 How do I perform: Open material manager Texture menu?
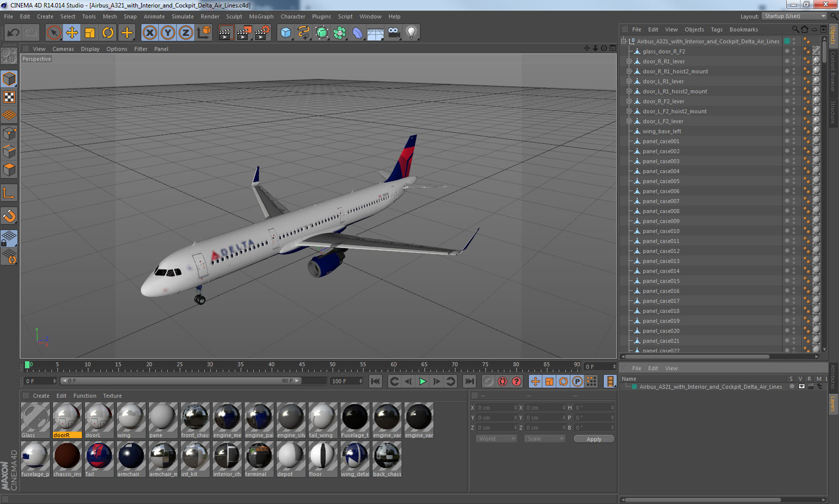coord(112,396)
